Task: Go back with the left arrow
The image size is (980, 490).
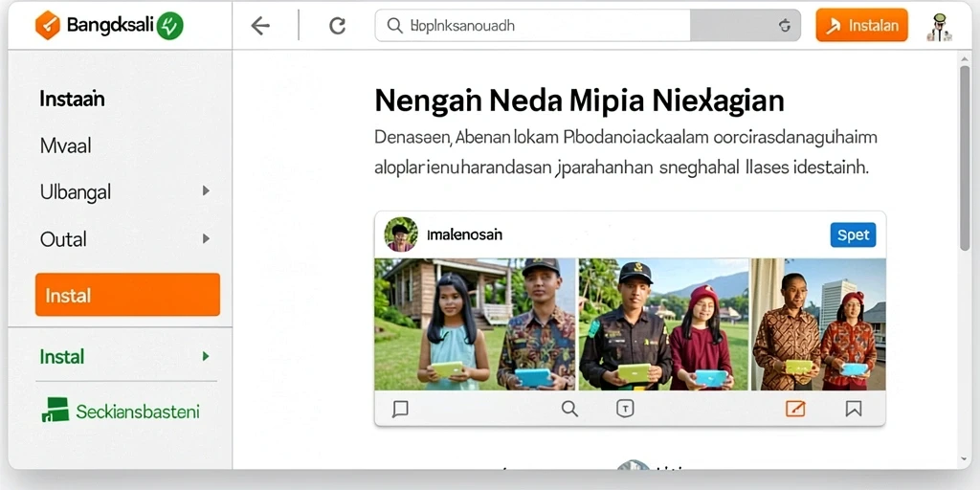Action: (260, 26)
